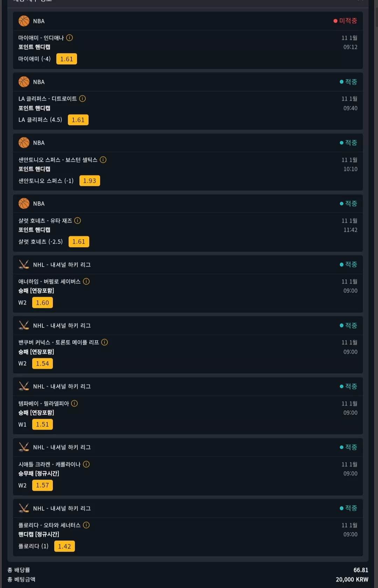The image size is (378, 588).
Task: Click info icon next to 플로리다 - 오타와 세너터스
Action: pos(86,525)
